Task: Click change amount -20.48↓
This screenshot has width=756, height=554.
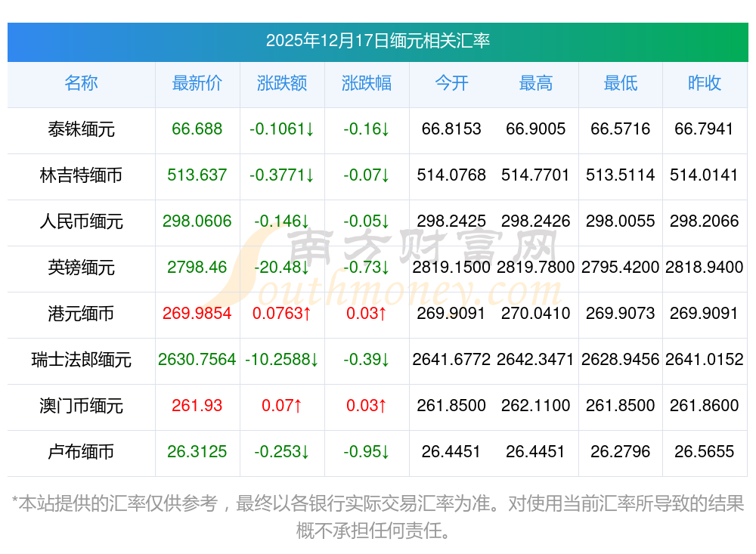Action: pyautogui.click(x=281, y=267)
